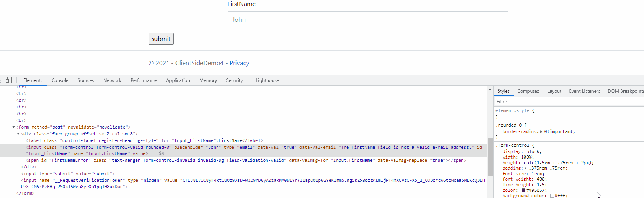Follow the Privacy link in footer
This screenshot has height=198, width=644.
tap(239, 63)
